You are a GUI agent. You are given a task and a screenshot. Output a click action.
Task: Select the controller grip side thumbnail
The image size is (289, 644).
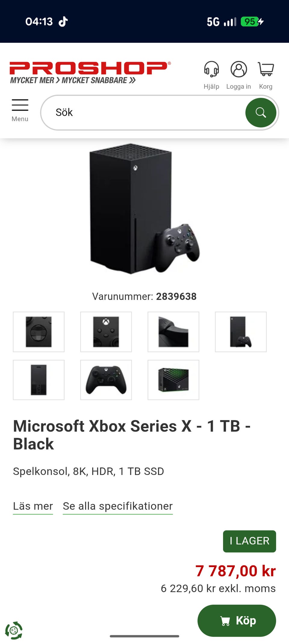tap(173, 332)
